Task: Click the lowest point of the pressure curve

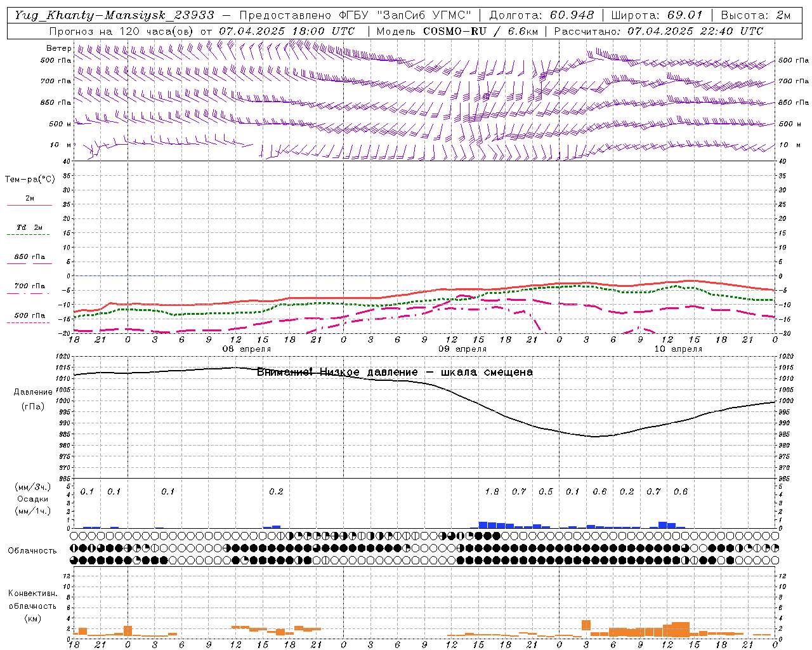Action: click(595, 437)
